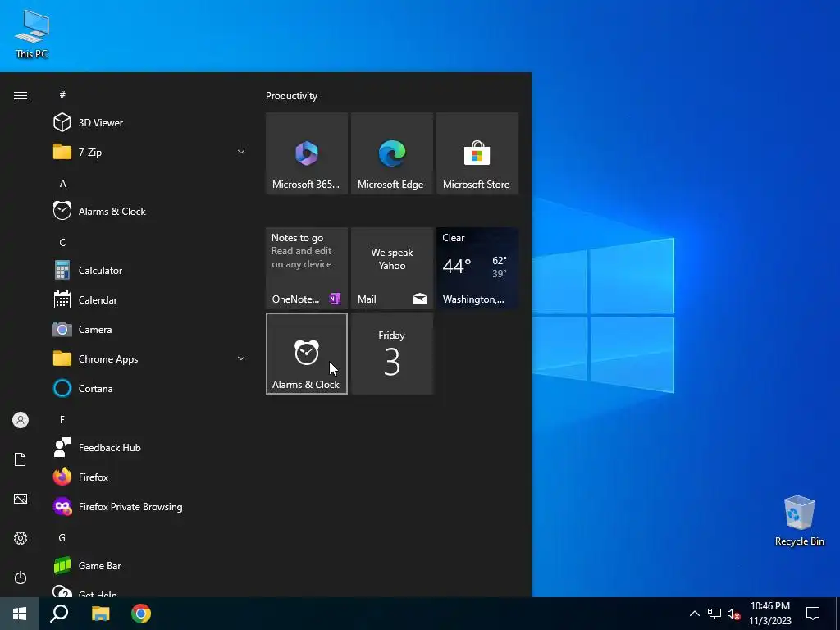
Task: Open the Mail tile
Action: click(x=392, y=268)
